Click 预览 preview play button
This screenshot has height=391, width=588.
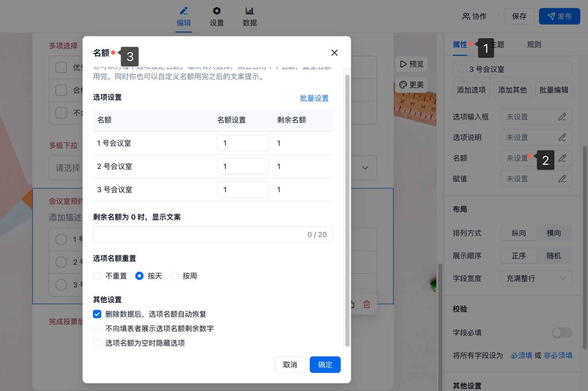(x=412, y=64)
